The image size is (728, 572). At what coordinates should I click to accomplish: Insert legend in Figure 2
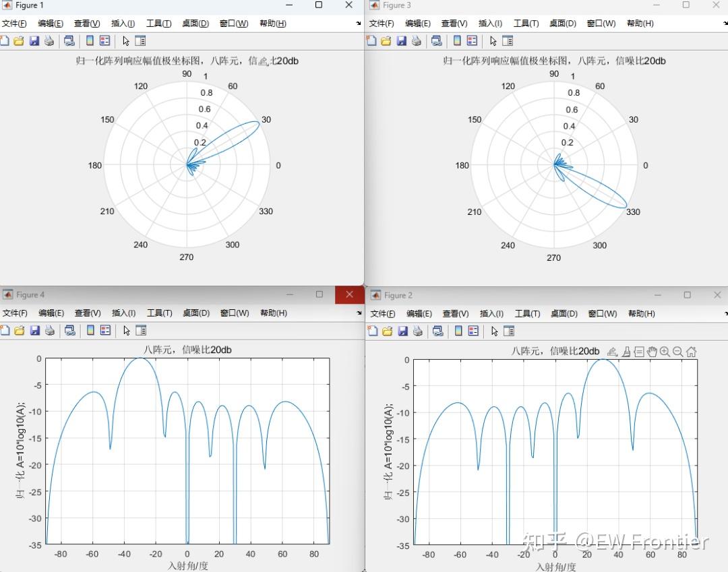point(474,331)
